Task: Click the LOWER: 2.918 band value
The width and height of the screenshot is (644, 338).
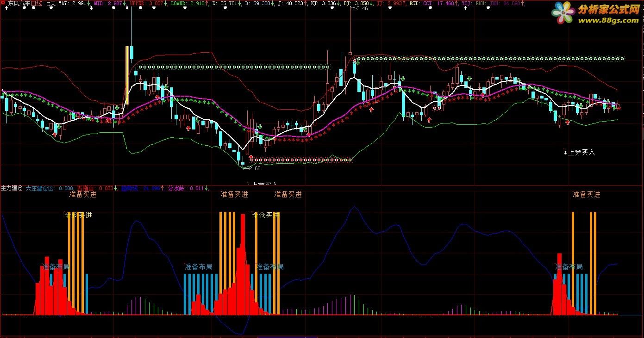Action: (x=188, y=3)
